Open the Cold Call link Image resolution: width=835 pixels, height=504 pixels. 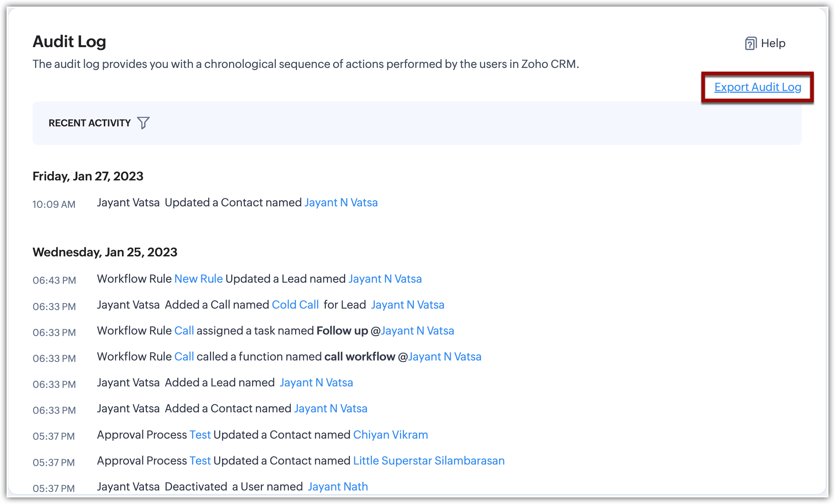295,305
